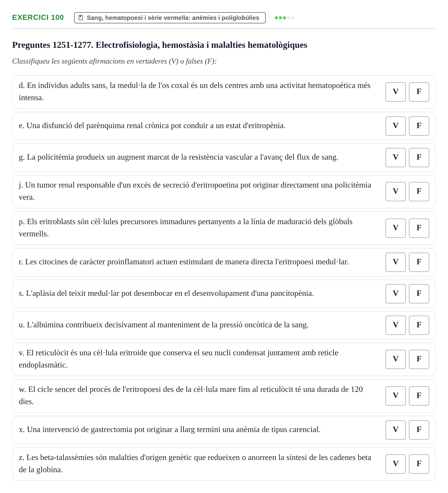Choose V for gastrectomia statement x

click(x=395, y=430)
